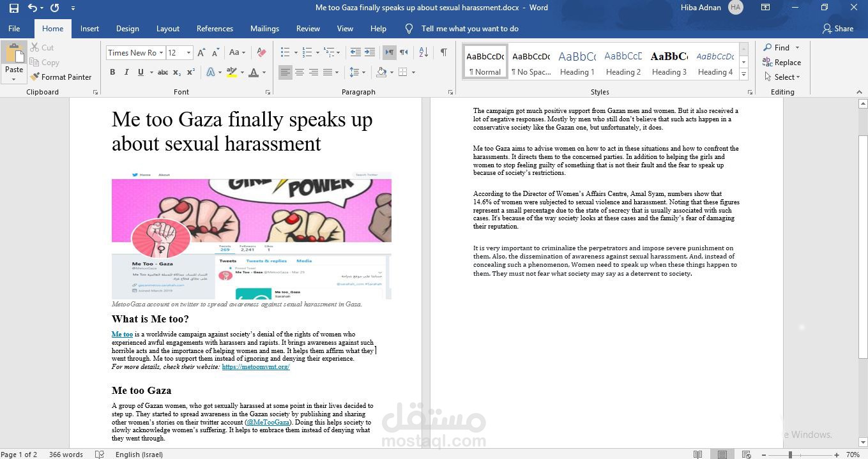Switch to the References tab
The image size is (868, 459).
coord(215,28)
